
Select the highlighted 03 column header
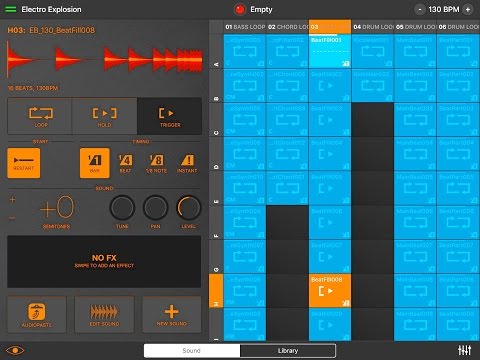tap(330, 27)
